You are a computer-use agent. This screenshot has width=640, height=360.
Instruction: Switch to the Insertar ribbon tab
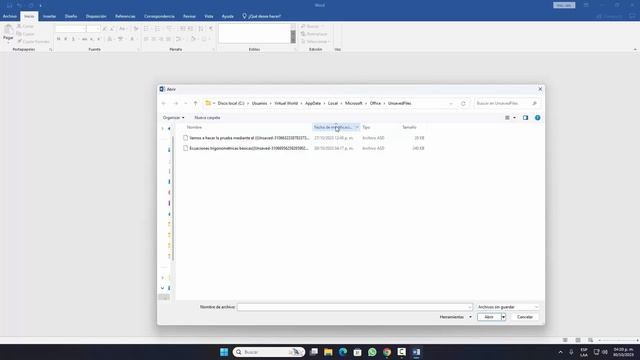49,16
